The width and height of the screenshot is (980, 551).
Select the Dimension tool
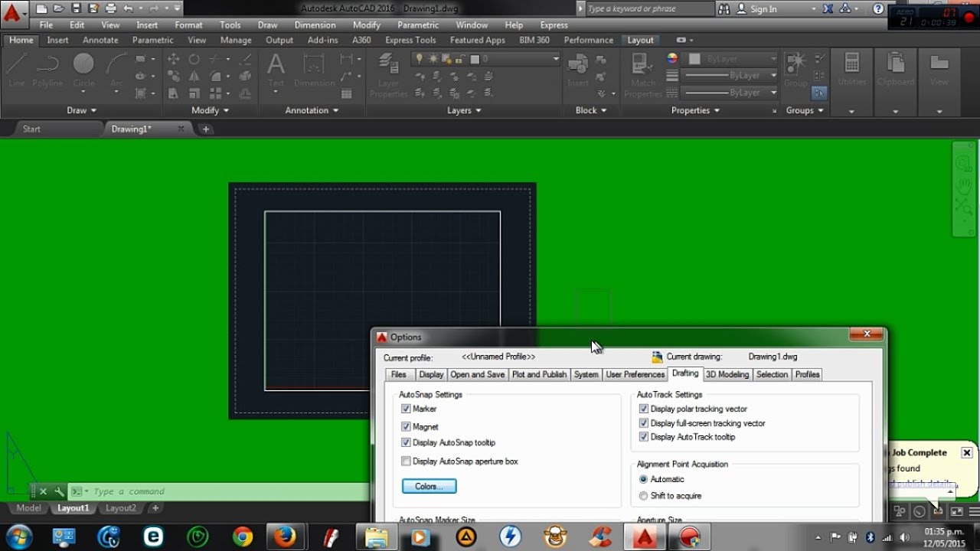(314, 69)
